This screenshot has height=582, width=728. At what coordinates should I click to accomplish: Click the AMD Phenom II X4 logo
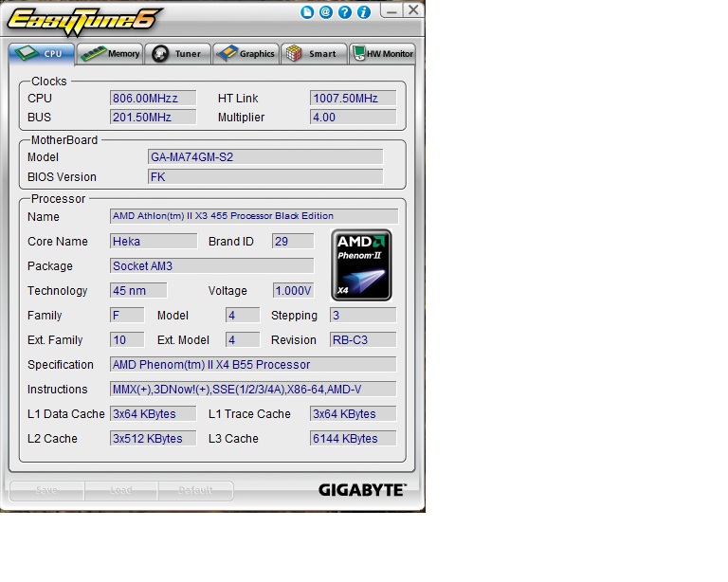[361, 265]
